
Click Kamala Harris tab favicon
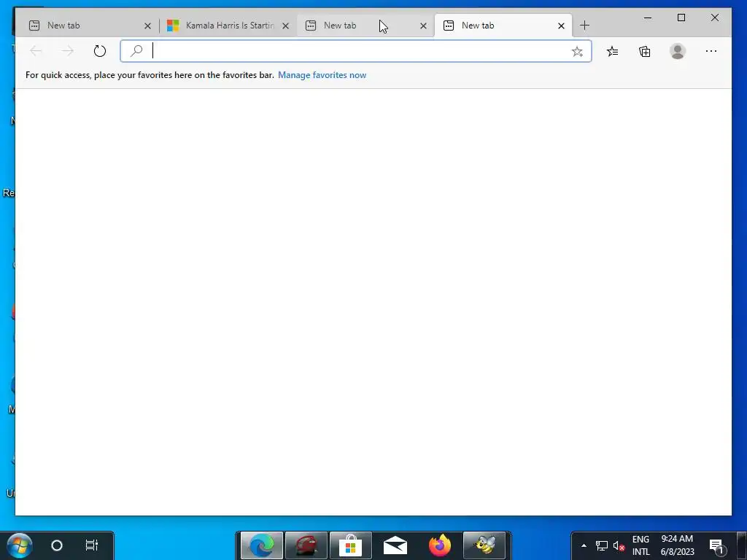click(173, 26)
